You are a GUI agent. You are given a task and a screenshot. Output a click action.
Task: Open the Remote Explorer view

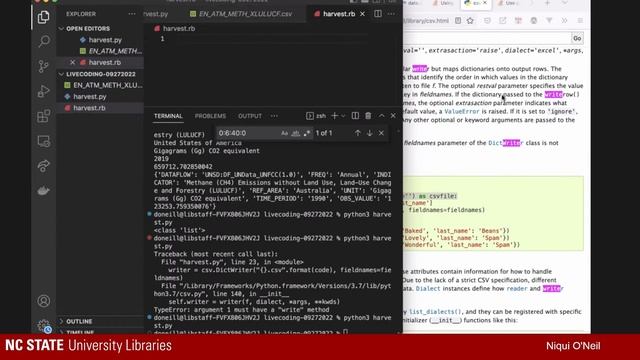44,141
